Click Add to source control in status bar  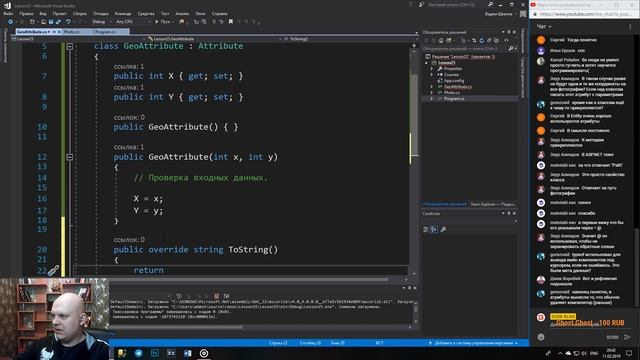pyautogui.click(x=473, y=343)
